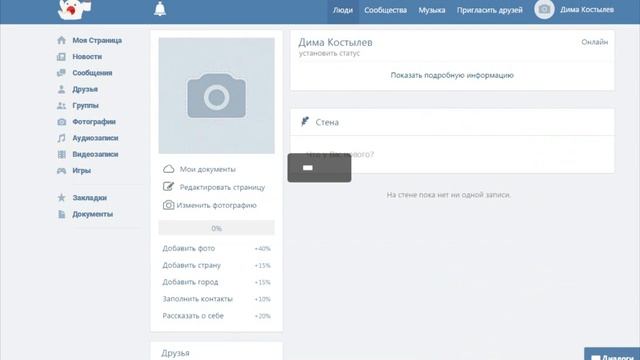Open Пригласить друзей in the header

pos(489,10)
